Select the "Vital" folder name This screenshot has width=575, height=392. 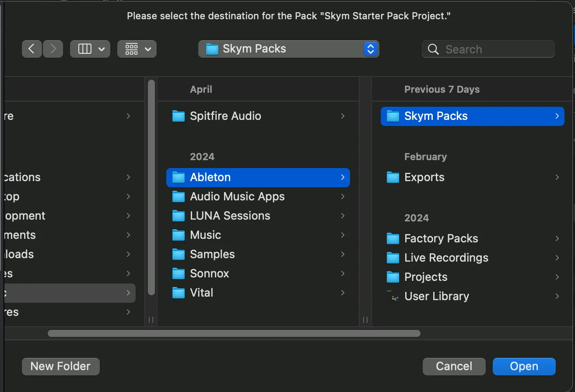(202, 293)
